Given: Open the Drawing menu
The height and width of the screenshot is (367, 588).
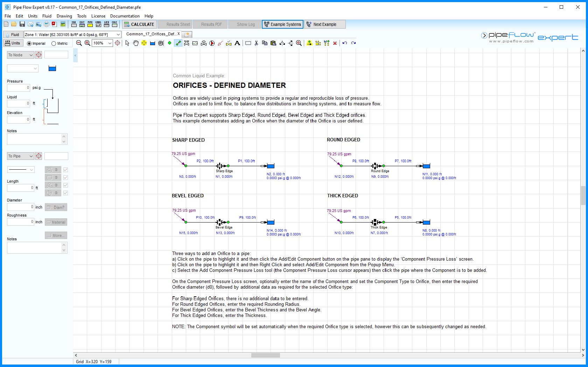Looking at the screenshot, I should (x=64, y=16).
